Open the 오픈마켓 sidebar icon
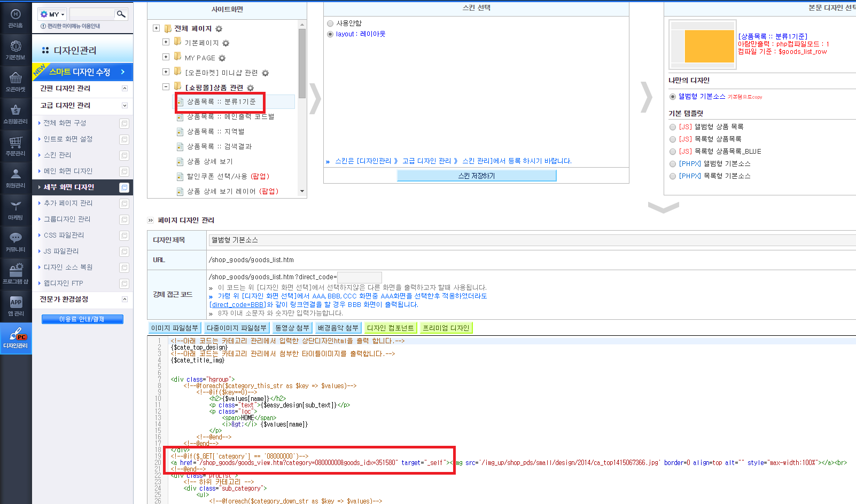This screenshot has height=504, width=856. coord(15,82)
